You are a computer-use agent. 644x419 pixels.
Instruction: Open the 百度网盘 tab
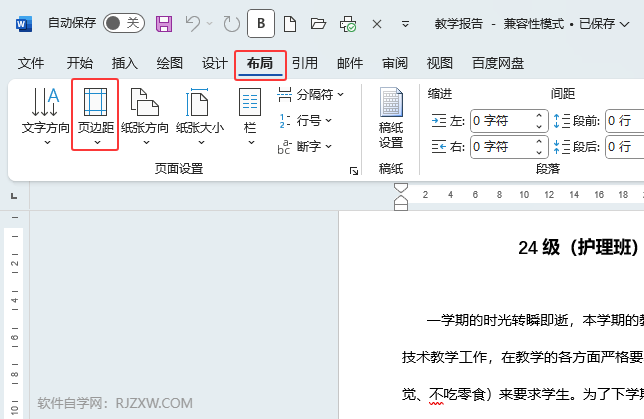(x=498, y=63)
